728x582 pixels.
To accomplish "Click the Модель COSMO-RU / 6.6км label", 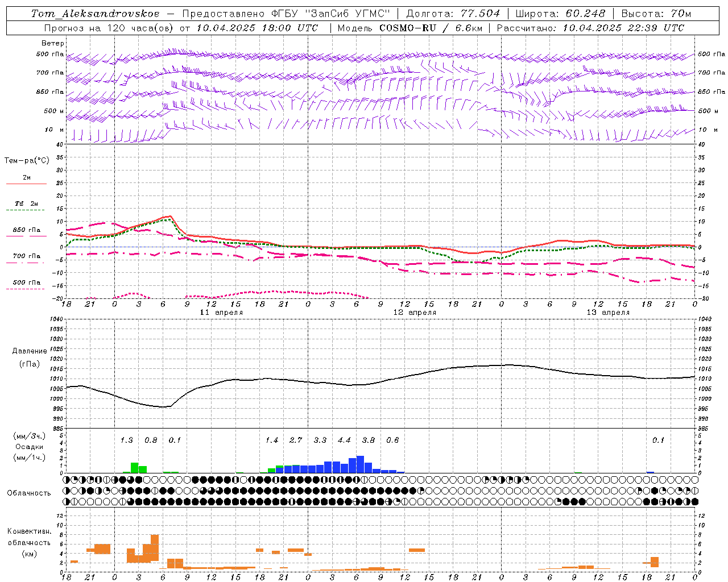I will click(409, 28).
